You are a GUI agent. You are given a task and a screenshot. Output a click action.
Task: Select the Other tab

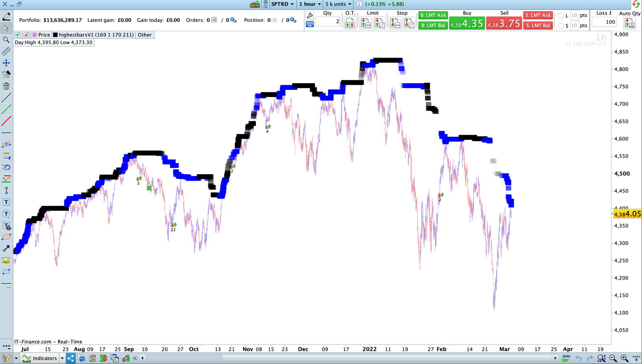click(145, 35)
